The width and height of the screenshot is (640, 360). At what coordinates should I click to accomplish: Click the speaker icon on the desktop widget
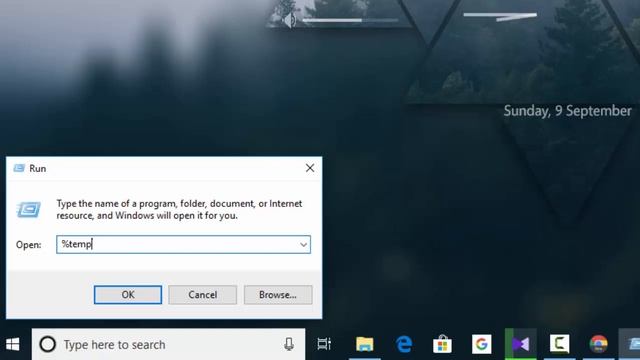(289, 20)
